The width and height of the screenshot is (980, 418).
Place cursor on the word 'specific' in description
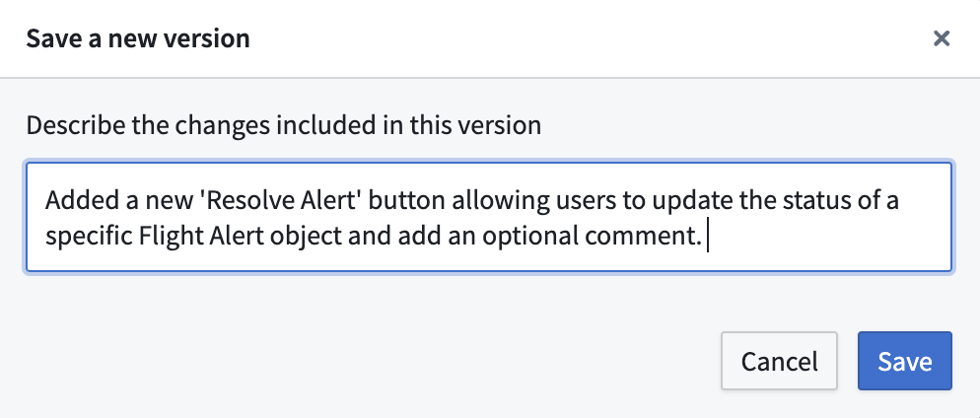pyautogui.click(x=90, y=237)
